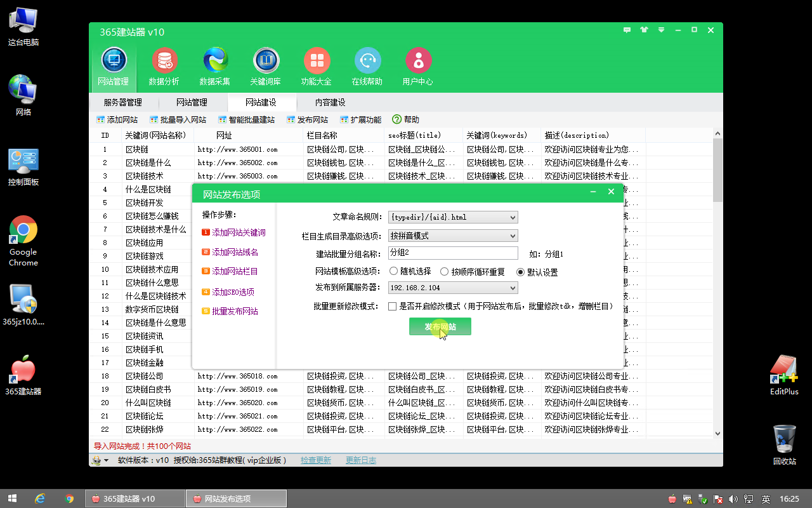Select 随机选择 template option
This screenshot has height=508, width=812.
[410, 272]
